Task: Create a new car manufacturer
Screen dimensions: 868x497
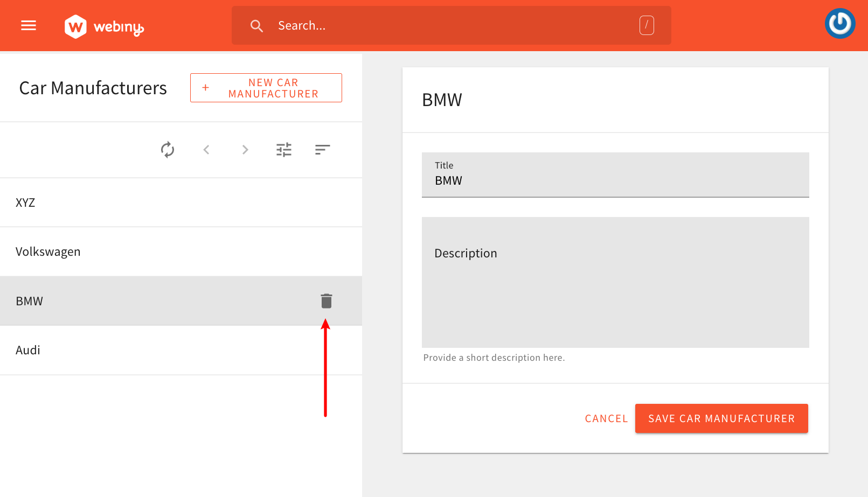Action: 266,88
